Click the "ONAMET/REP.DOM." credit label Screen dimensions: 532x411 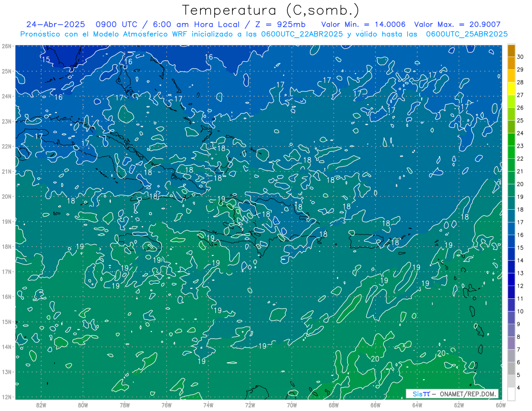(x=469, y=394)
